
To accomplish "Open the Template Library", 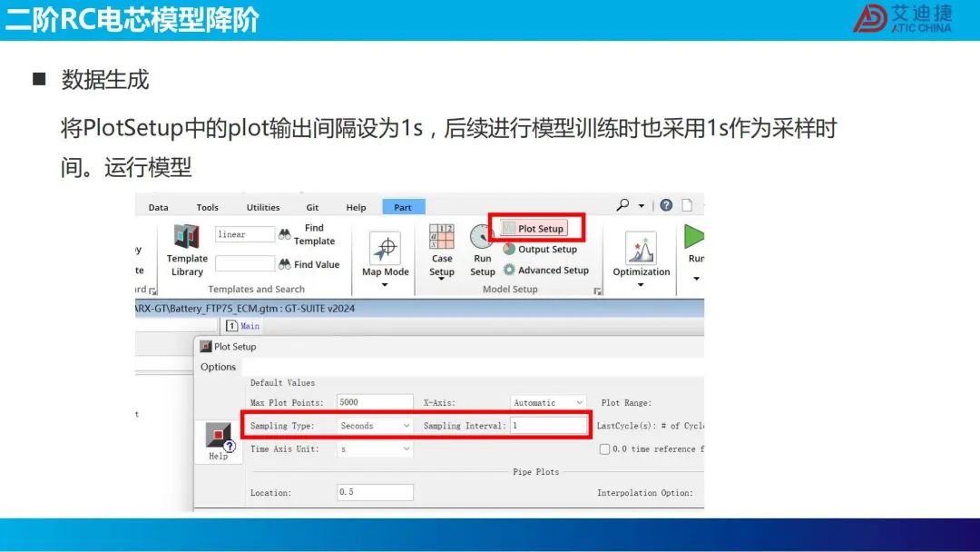I will tap(187, 250).
